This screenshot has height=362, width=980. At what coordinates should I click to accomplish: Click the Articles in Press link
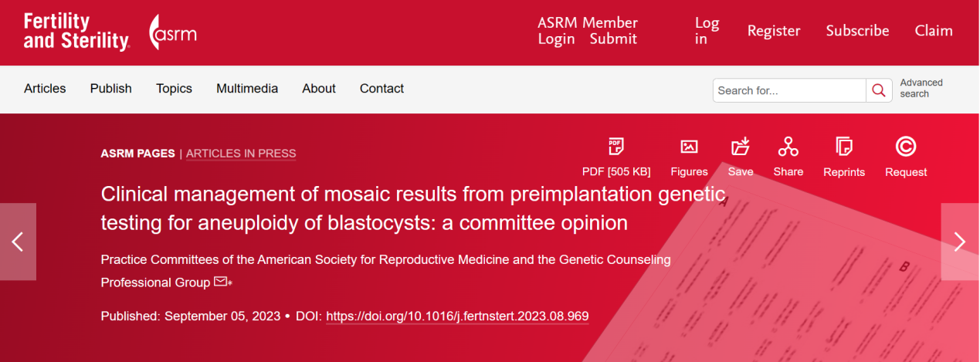click(241, 154)
